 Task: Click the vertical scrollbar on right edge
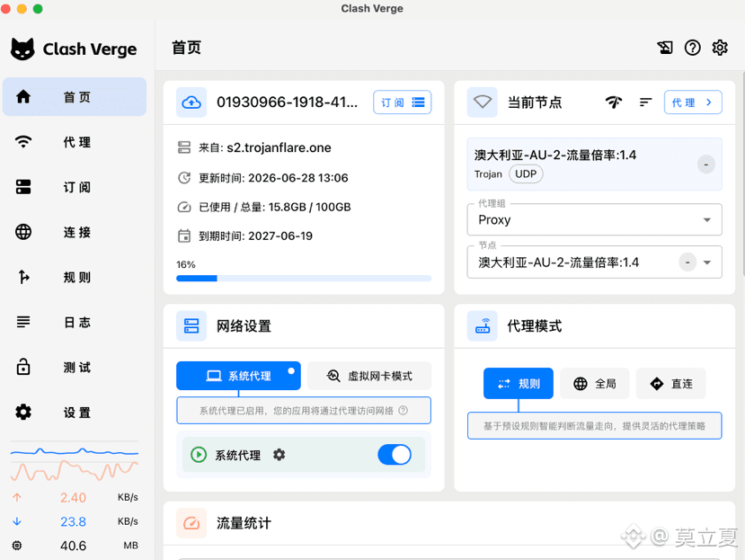[x=743, y=173]
